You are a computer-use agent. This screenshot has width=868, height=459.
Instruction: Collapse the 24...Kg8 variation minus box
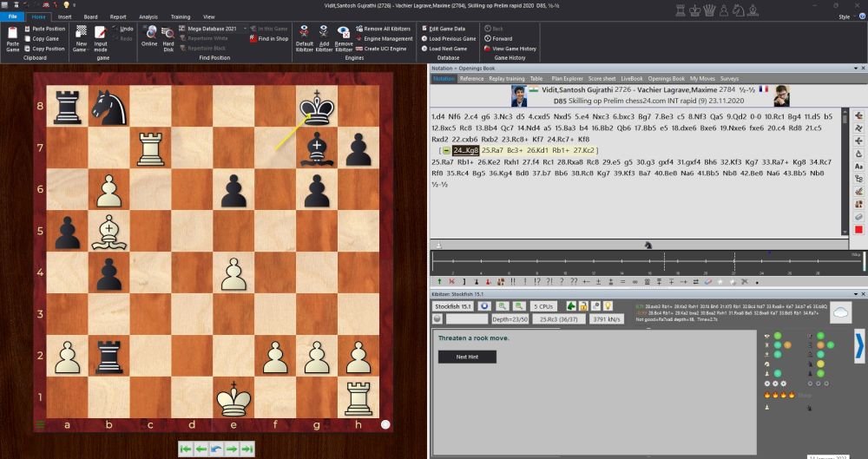pyautogui.click(x=447, y=150)
